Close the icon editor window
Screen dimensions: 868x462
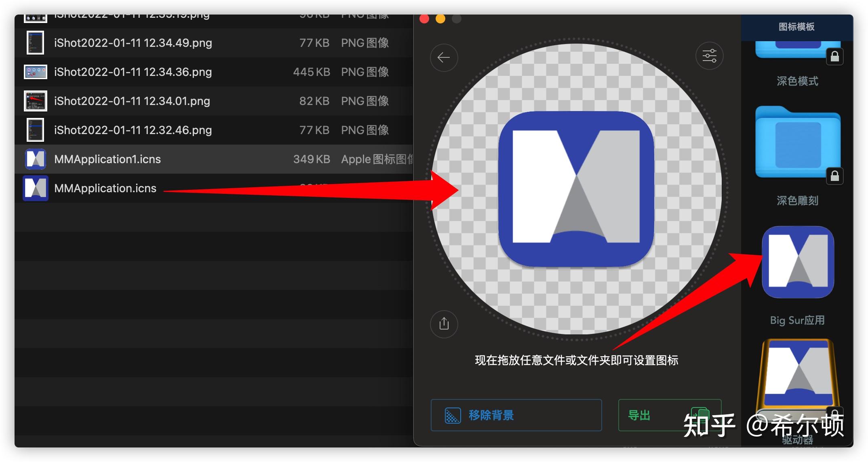pyautogui.click(x=424, y=19)
